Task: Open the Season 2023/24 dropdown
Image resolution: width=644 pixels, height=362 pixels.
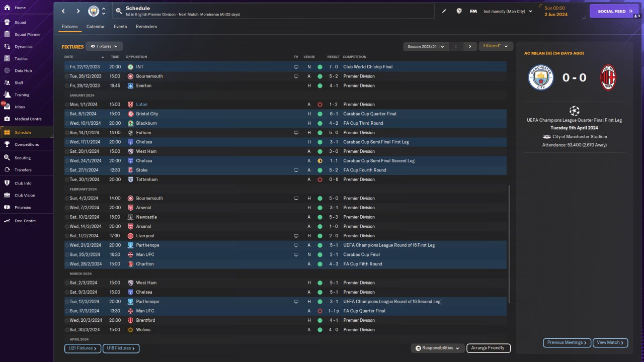Action: 426,46
